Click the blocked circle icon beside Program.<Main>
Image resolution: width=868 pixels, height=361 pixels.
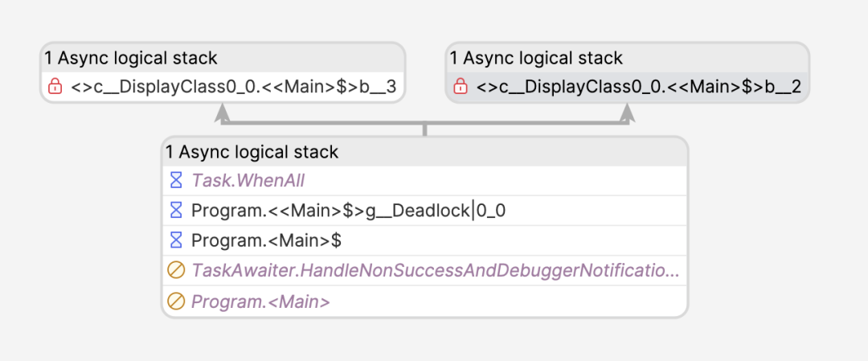point(175,302)
